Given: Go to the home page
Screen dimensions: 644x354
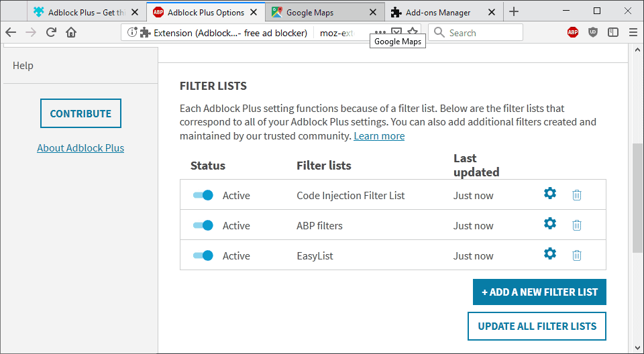Looking at the screenshot, I should (71, 32).
